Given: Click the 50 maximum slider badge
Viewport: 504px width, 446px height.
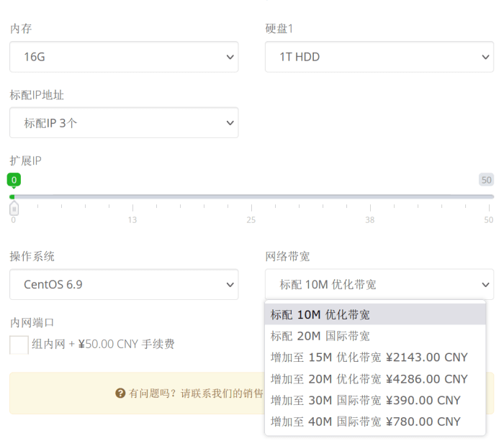Looking at the screenshot, I should (486, 180).
